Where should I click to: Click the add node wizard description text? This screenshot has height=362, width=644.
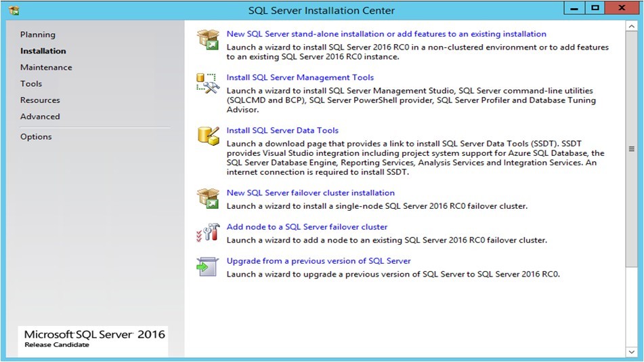click(387, 240)
